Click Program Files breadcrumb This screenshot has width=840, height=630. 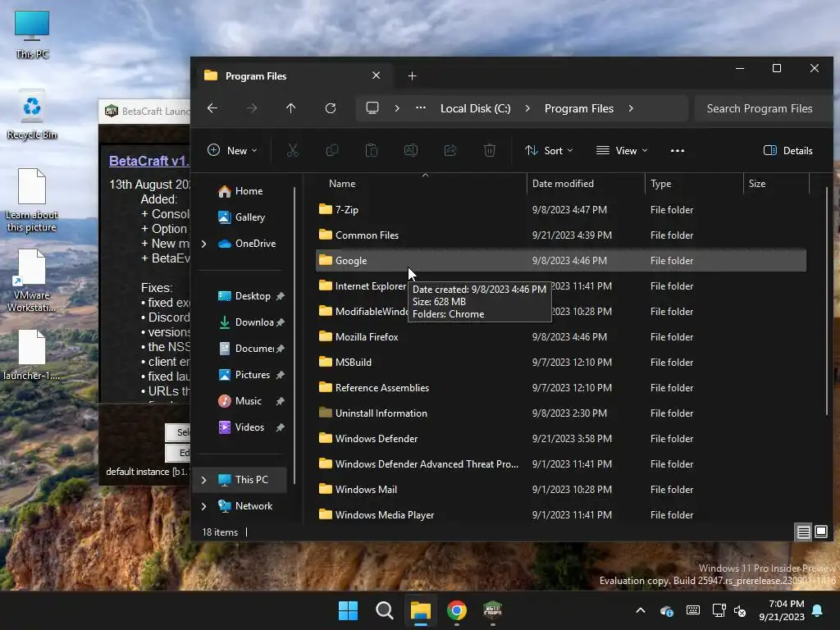(579, 108)
